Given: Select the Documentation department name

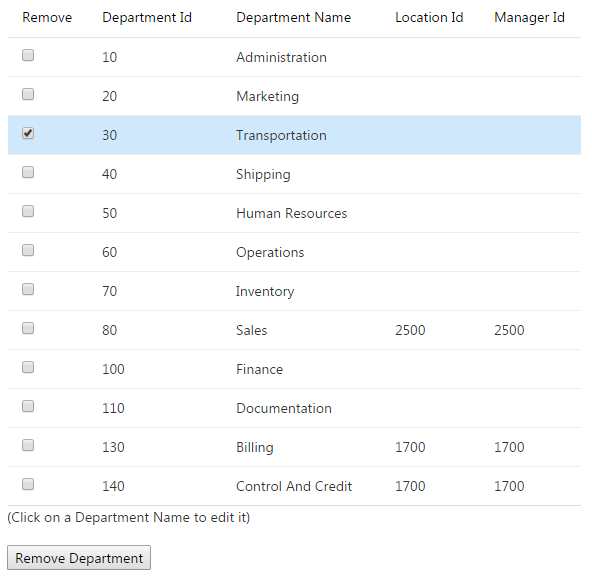Looking at the screenshot, I should coord(284,409).
